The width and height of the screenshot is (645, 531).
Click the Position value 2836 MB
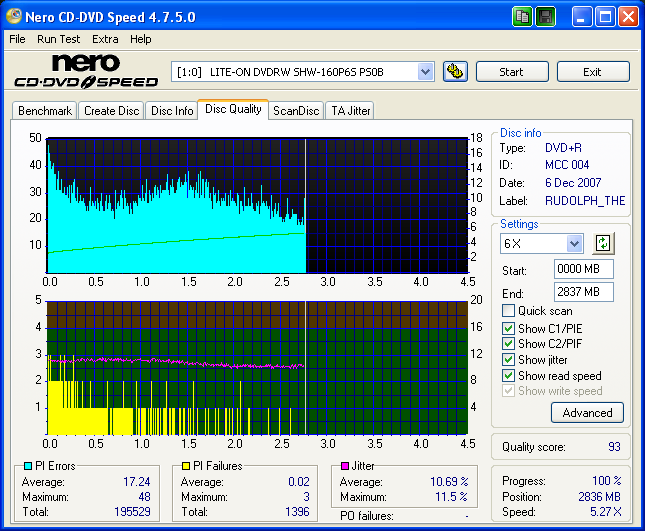599,497
